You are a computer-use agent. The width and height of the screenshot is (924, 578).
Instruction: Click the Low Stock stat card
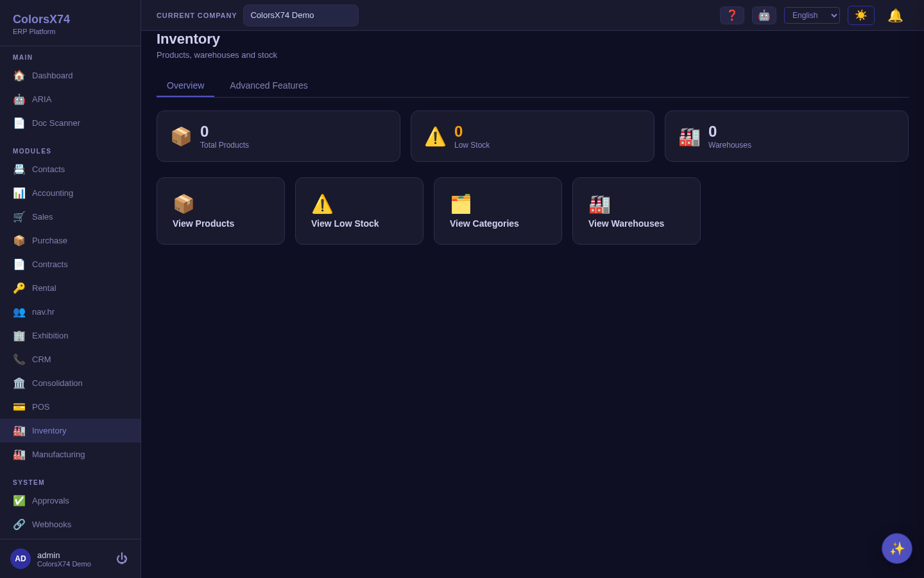click(533, 136)
